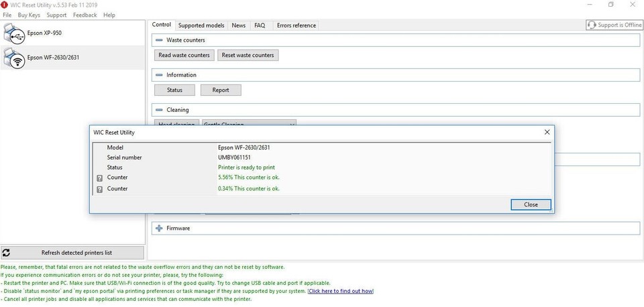Click the refresh arrows icon in the printer list
The image size is (644, 307).
click(x=6, y=253)
